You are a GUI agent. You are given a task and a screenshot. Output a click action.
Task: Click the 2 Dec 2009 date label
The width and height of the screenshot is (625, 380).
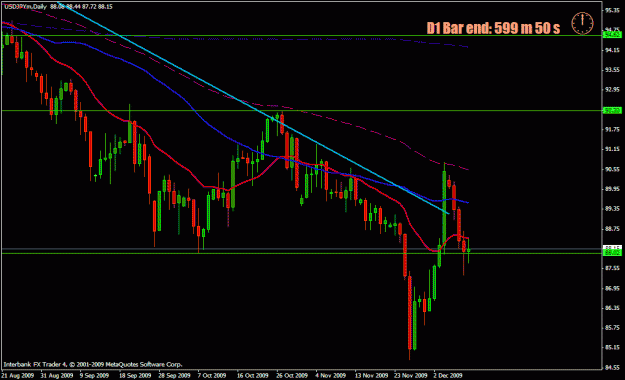(x=448, y=375)
